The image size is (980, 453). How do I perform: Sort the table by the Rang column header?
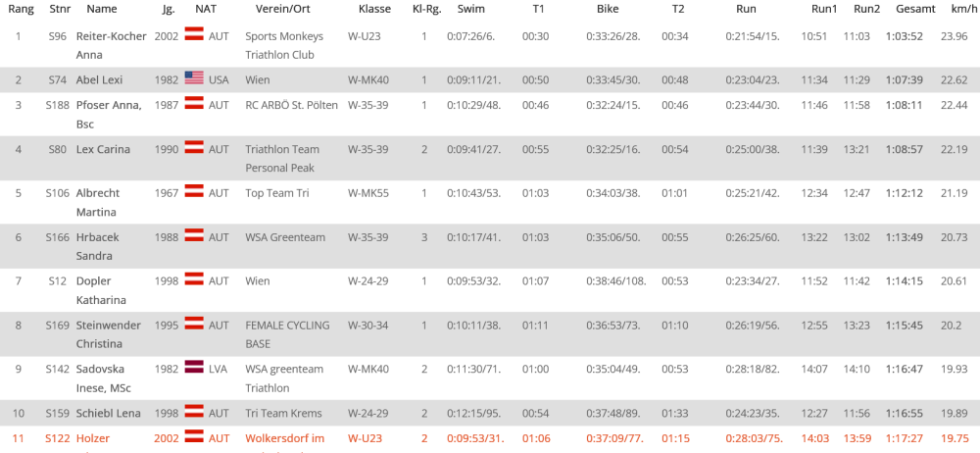coord(22,9)
